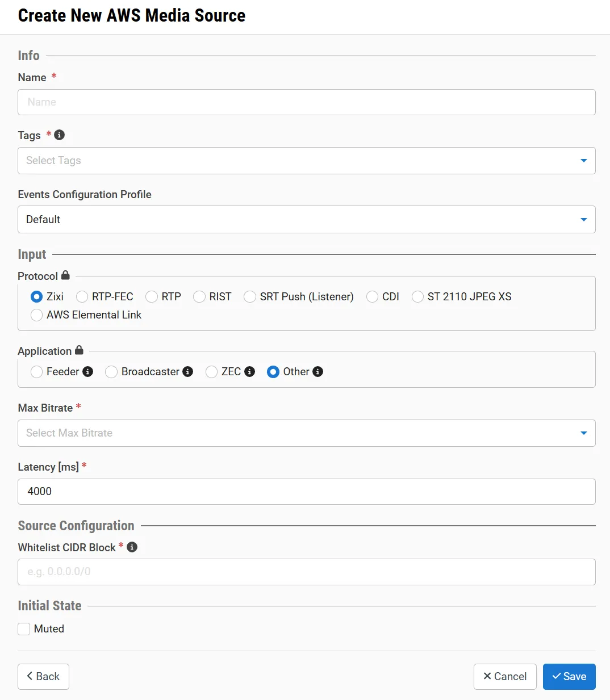The image size is (610, 700).
Task: Select AWS Elemental Link protocol
Action: point(37,315)
